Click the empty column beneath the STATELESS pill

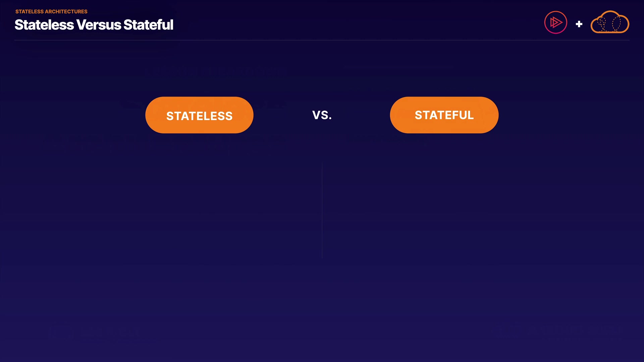tap(199, 210)
